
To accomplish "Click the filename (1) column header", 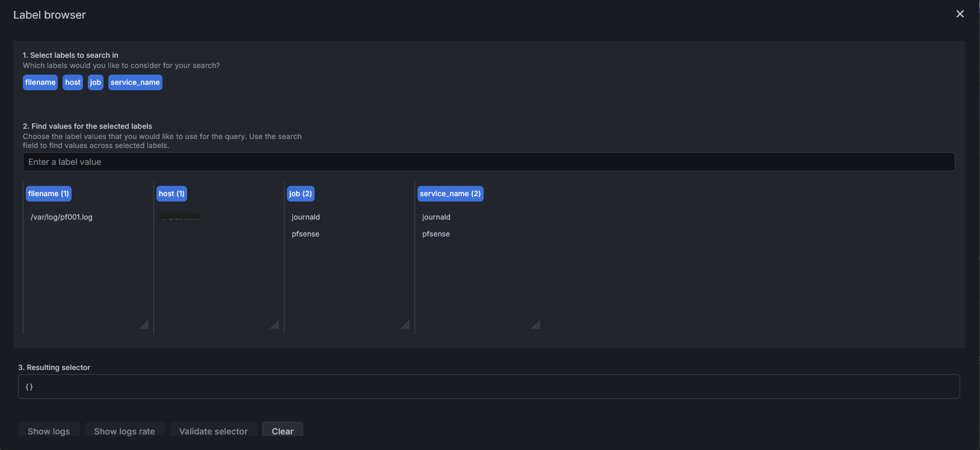I will click(x=49, y=194).
